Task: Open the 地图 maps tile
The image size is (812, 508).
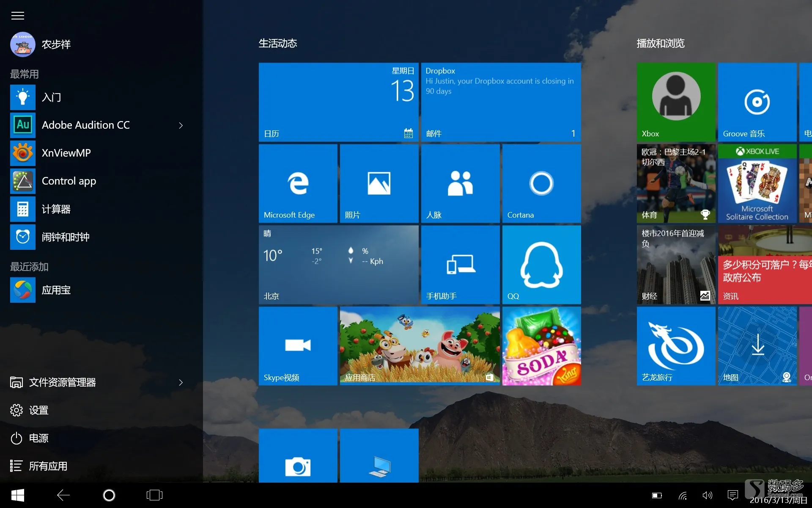Action: [x=757, y=346]
